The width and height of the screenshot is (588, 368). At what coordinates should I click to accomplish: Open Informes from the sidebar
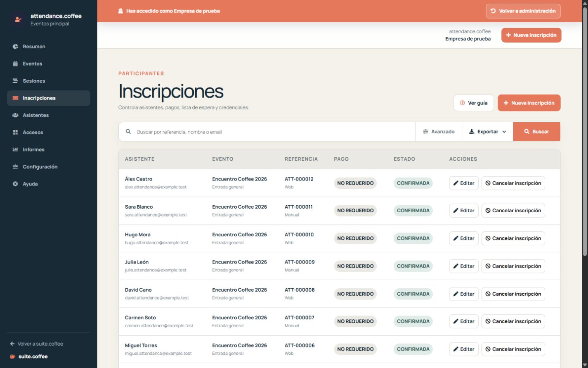(x=48, y=150)
